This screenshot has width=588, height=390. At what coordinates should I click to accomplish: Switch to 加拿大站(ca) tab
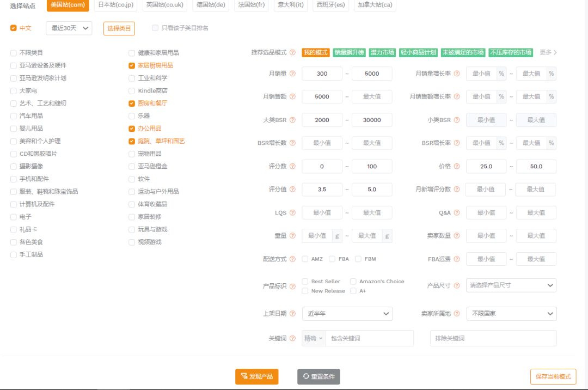pyautogui.click(x=375, y=5)
